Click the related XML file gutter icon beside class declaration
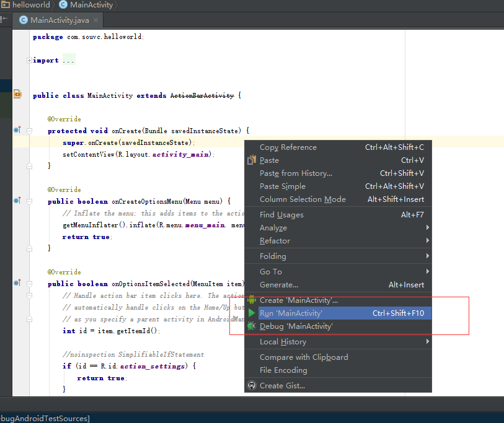 [x=17, y=94]
